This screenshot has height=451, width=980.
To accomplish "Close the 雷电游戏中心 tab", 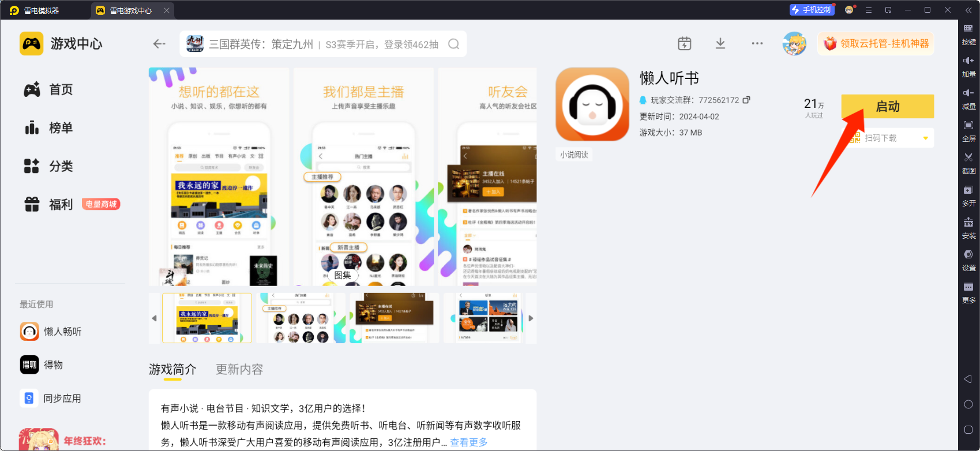I will coord(167,10).
